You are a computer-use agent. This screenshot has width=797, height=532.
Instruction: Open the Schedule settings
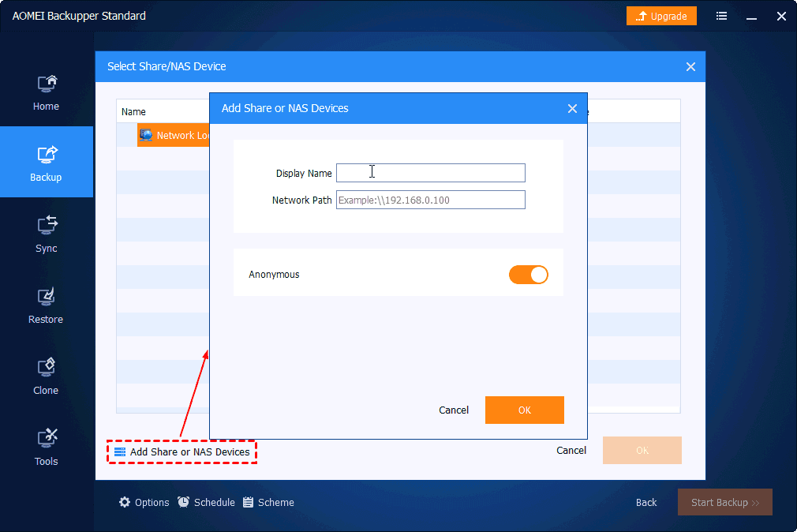point(207,503)
